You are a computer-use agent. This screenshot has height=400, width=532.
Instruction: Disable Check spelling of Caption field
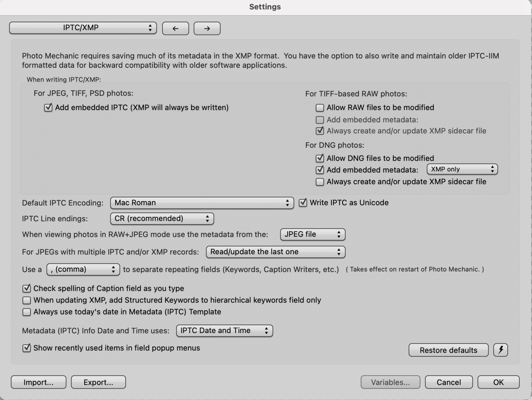[x=27, y=288]
